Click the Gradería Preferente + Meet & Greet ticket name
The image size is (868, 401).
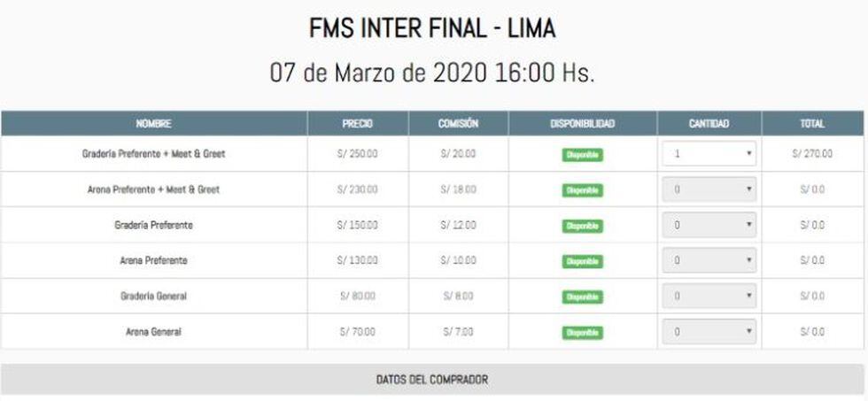[x=153, y=154]
